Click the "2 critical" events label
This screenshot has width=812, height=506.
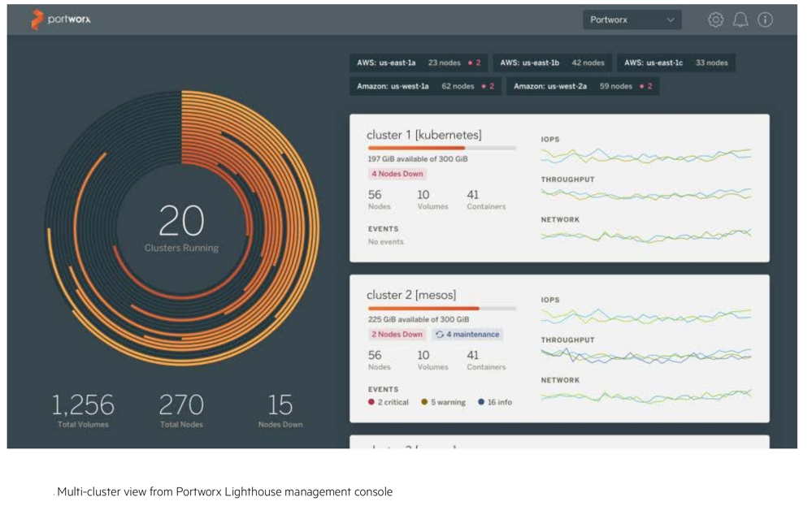pyautogui.click(x=393, y=402)
